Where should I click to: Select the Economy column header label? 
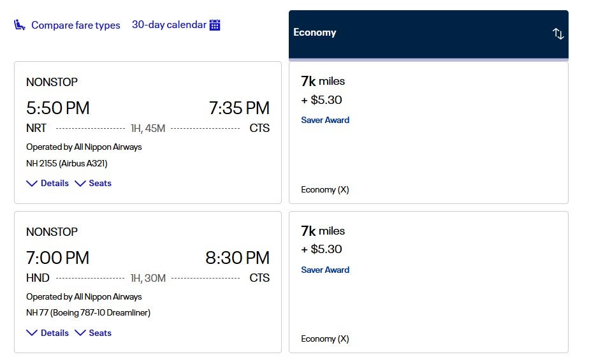pos(315,33)
